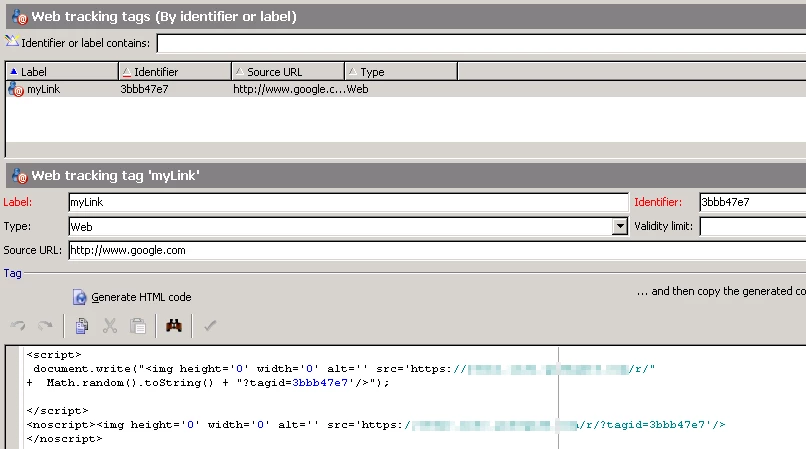Image resolution: width=806 pixels, height=449 pixels.
Task: Click the Web type cell in myLink row
Action: pos(357,89)
